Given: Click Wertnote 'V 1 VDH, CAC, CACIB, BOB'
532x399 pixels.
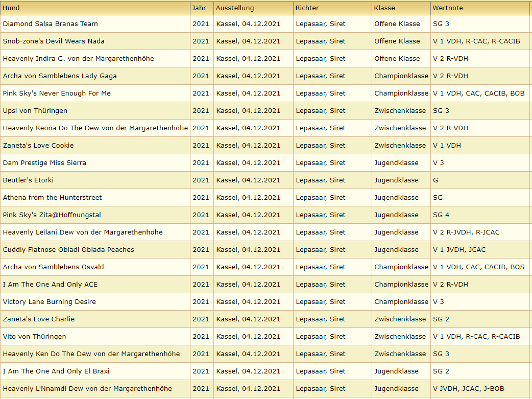Looking at the screenshot, I should coord(479,93).
